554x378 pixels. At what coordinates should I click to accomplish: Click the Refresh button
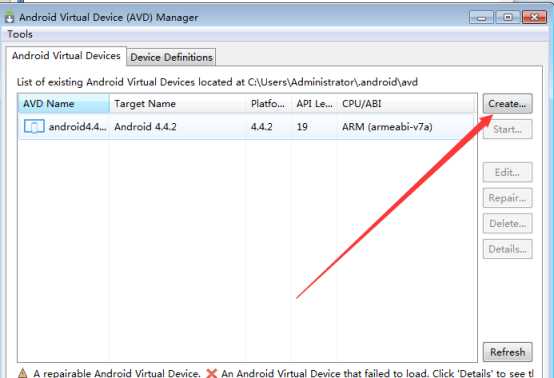click(507, 352)
